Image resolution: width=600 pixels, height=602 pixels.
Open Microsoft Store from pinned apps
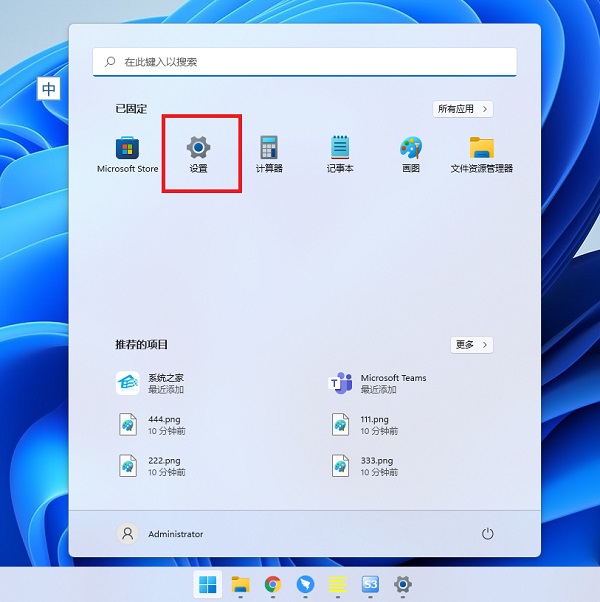127,154
